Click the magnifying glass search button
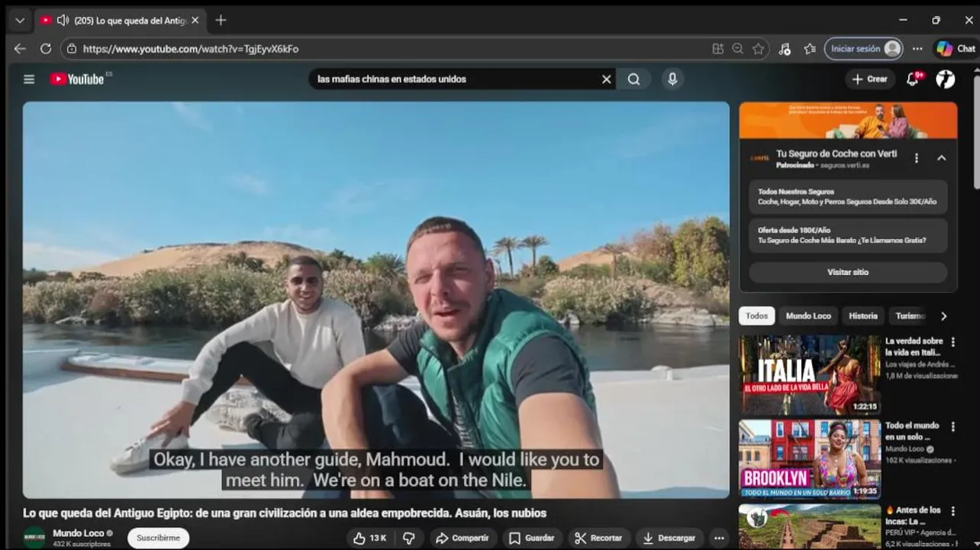 click(633, 79)
